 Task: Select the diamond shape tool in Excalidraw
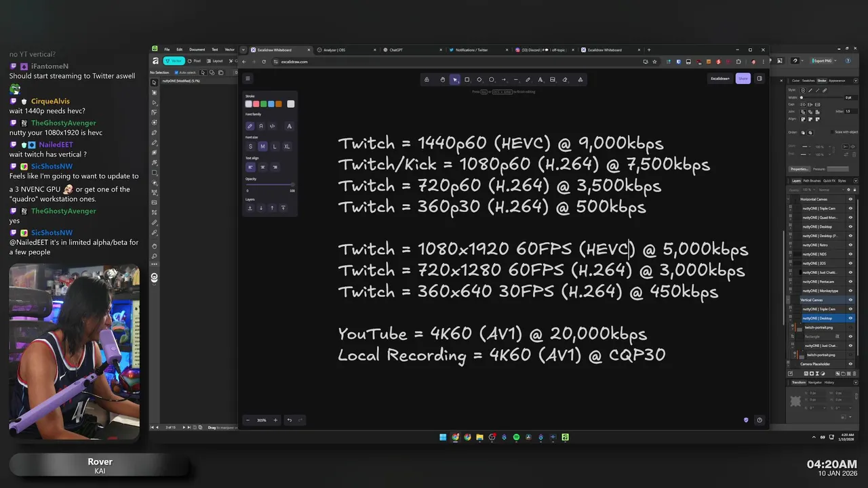tap(479, 79)
